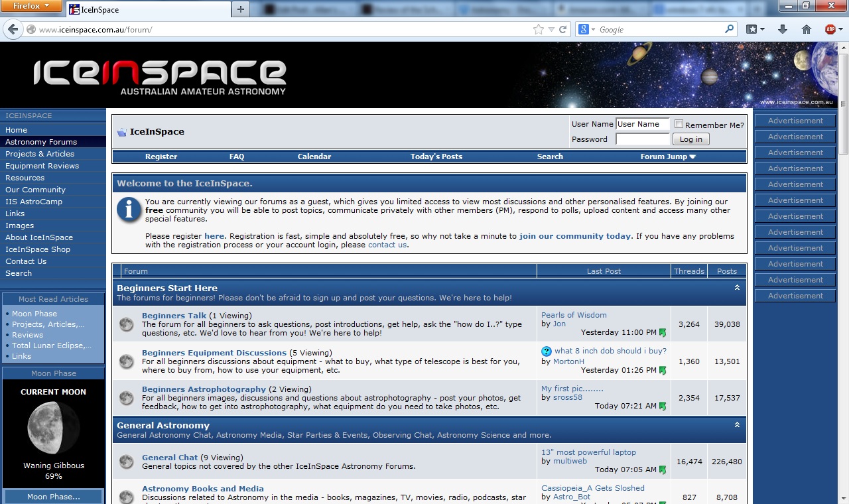Click status icon beside Beginners Equipment Discussions
Image resolution: width=849 pixels, height=504 pixels.
126,361
